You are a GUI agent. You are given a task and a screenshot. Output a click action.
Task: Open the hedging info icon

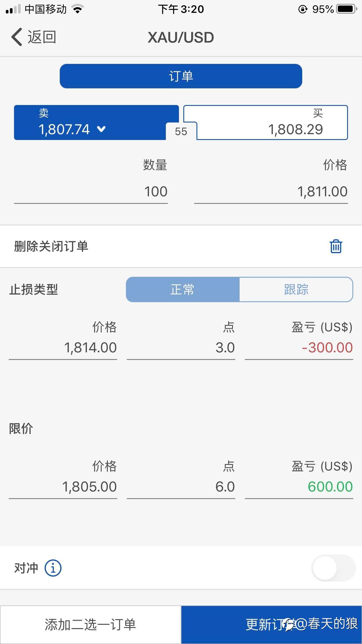click(x=53, y=568)
